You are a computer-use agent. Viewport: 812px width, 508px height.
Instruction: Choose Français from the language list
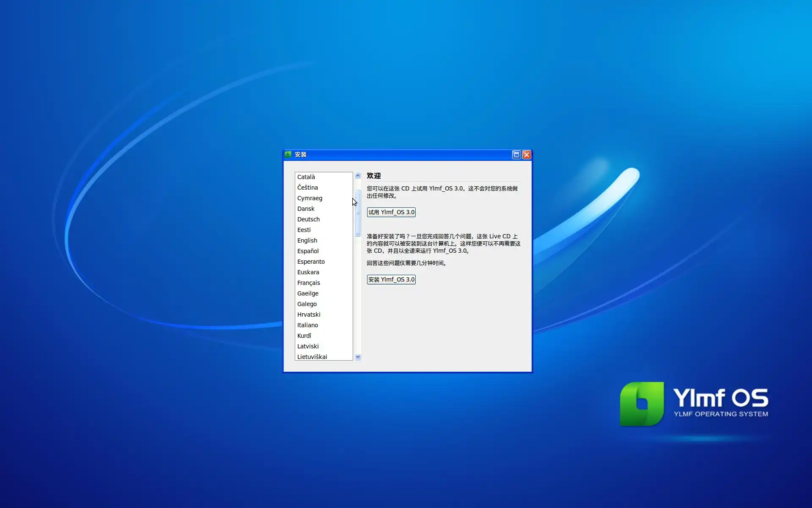point(308,283)
